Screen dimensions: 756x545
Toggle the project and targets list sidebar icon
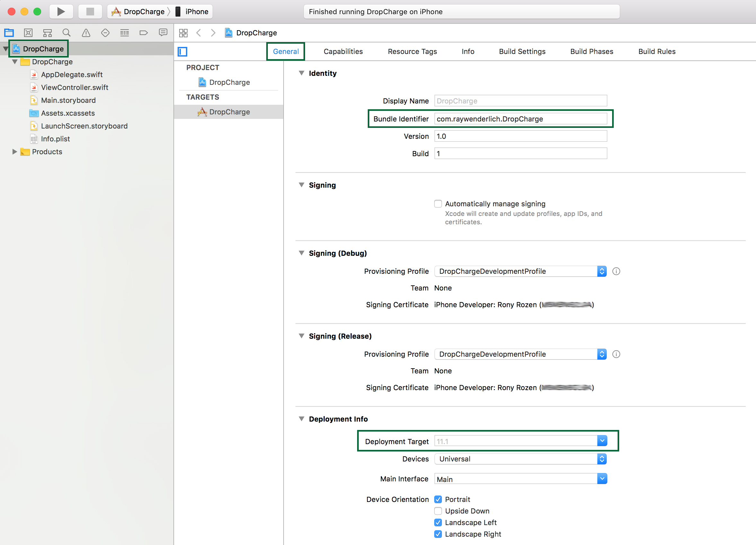[182, 52]
